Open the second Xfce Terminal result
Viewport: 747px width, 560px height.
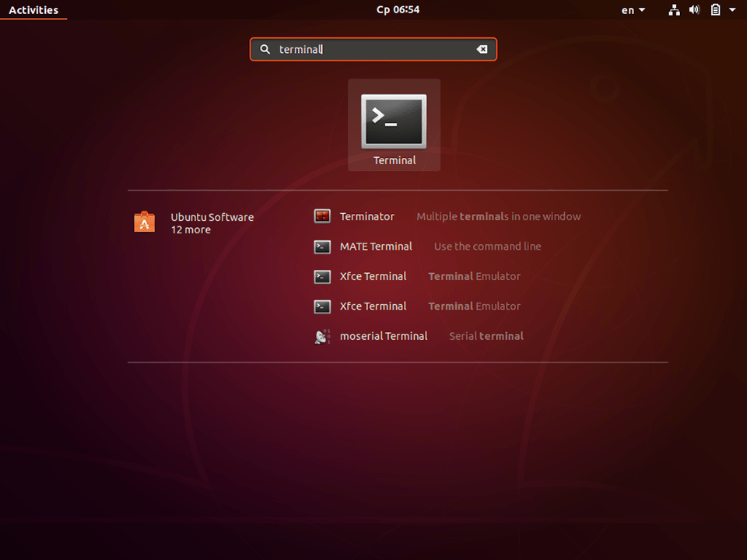[x=373, y=306]
